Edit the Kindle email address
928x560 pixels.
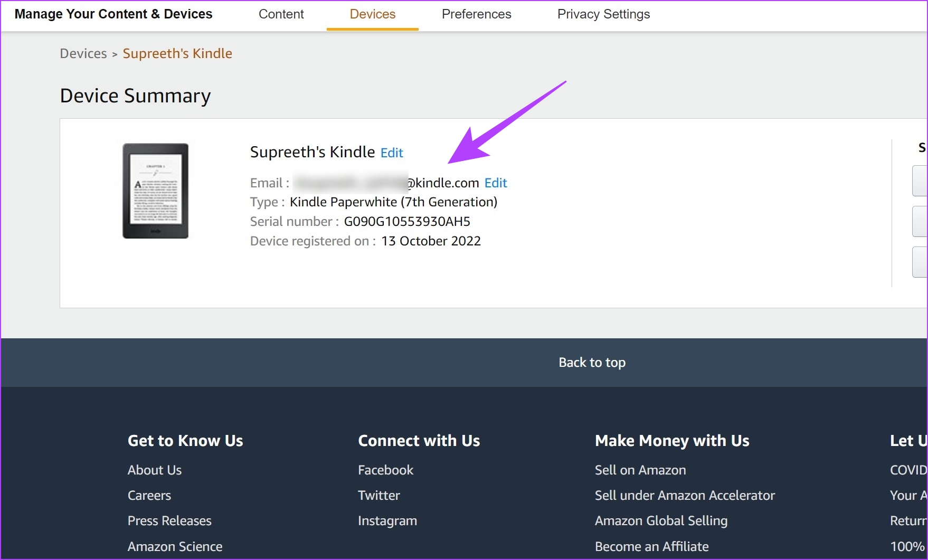496,183
